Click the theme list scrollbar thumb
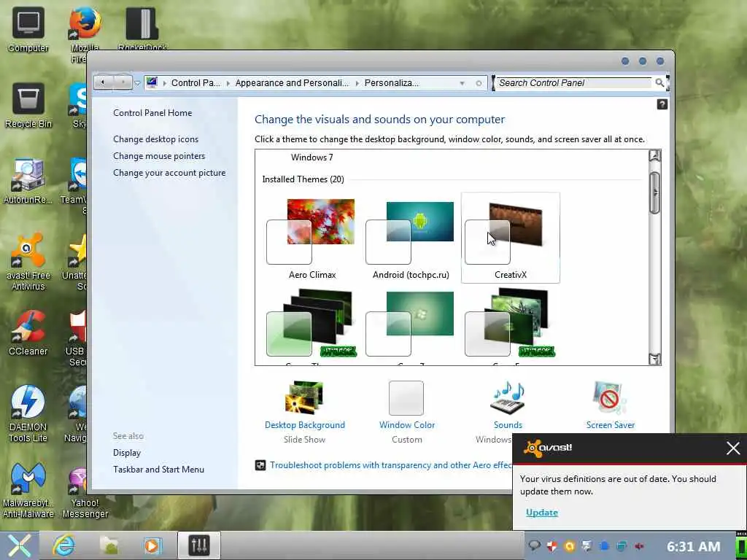 [654, 192]
